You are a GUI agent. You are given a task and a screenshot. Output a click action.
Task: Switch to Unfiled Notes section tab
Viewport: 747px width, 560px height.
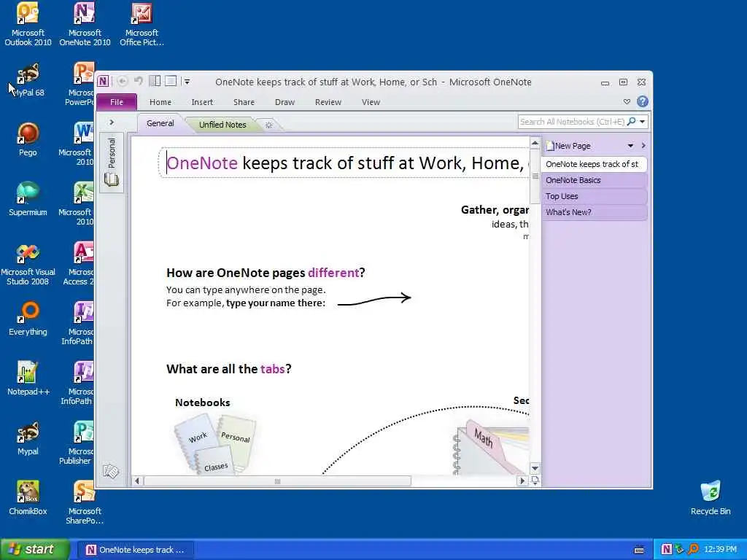(x=222, y=124)
